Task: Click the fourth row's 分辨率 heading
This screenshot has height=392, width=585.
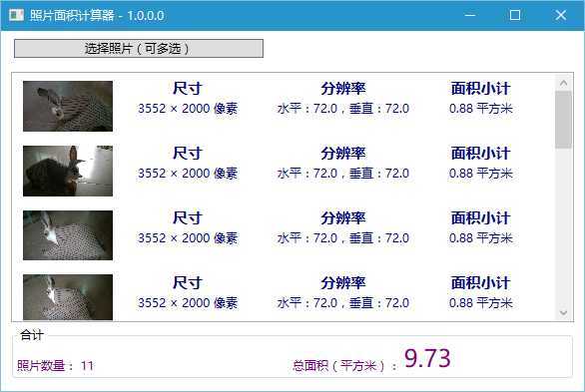Action: pyautogui.click(x=343, y=283)
